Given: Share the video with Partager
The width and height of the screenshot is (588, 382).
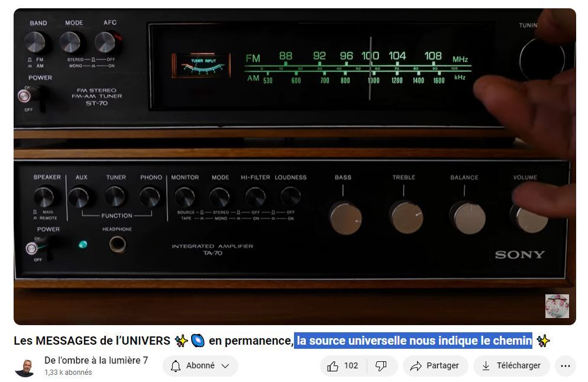Looking at the screenshot, I should [435, 366].
